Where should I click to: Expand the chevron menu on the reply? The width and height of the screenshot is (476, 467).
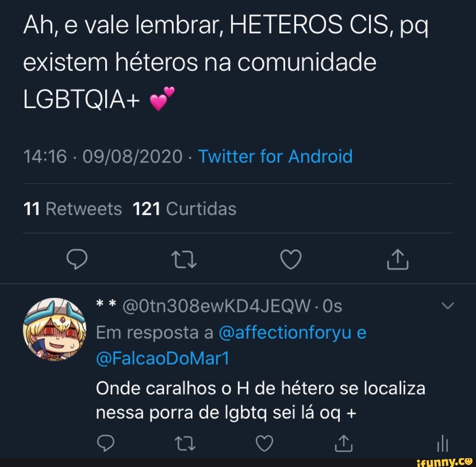447,305
